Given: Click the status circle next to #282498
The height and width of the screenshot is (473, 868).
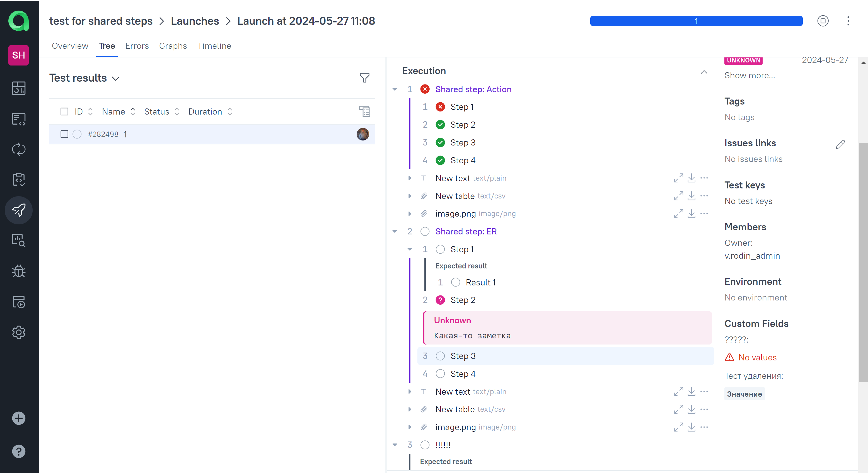Looking at the screenshot, I should coord(77,134).
